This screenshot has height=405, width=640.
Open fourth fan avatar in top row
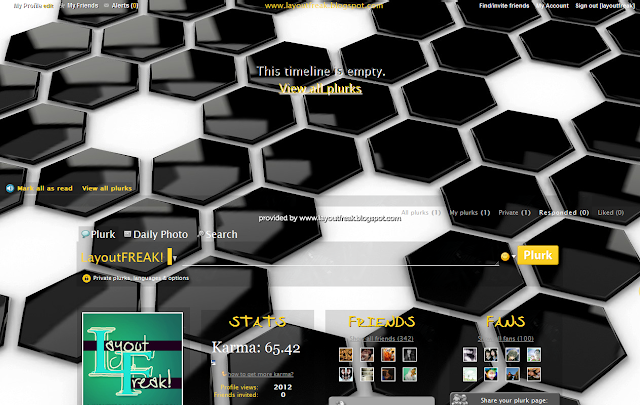coord(534,354)
